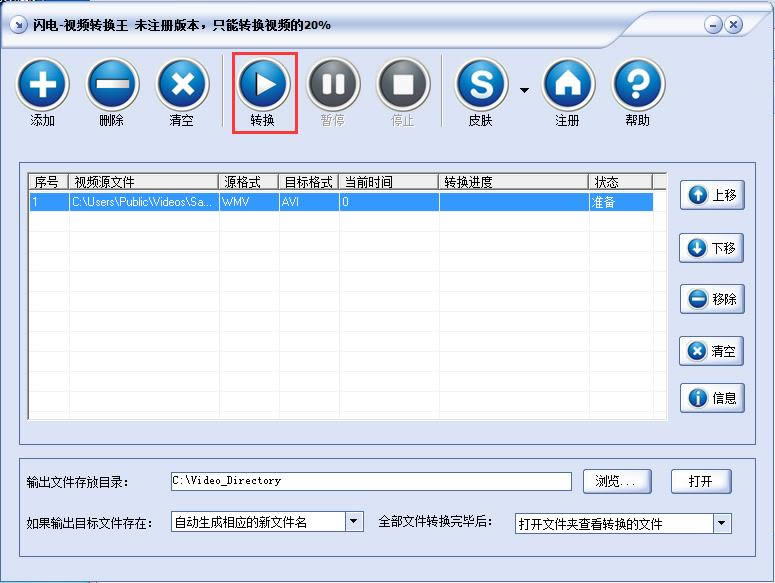Click the 信息 (info) button

pos(712,397)
